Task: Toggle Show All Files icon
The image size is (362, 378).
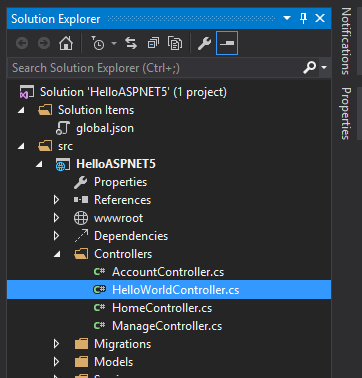Action: point(175,43)
